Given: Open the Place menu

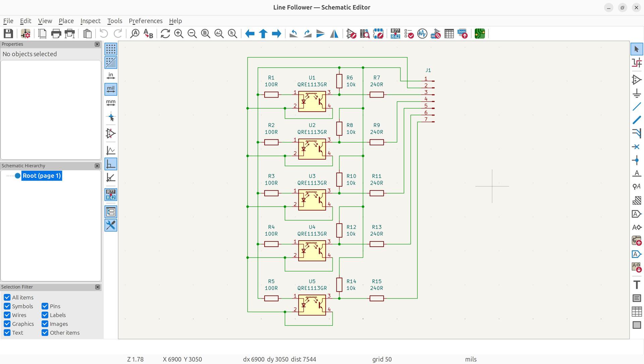Looking at the screenshot, I should coord(66,21).
